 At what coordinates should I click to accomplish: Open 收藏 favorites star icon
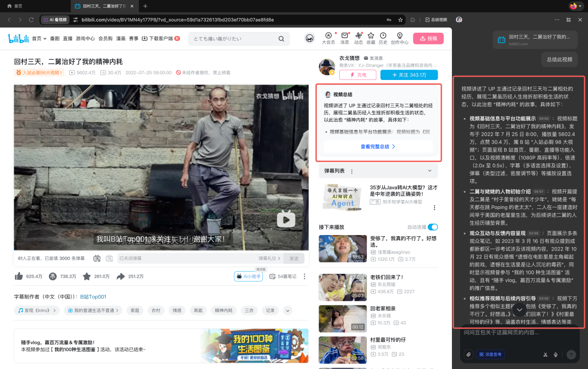[x=371, y=35]
